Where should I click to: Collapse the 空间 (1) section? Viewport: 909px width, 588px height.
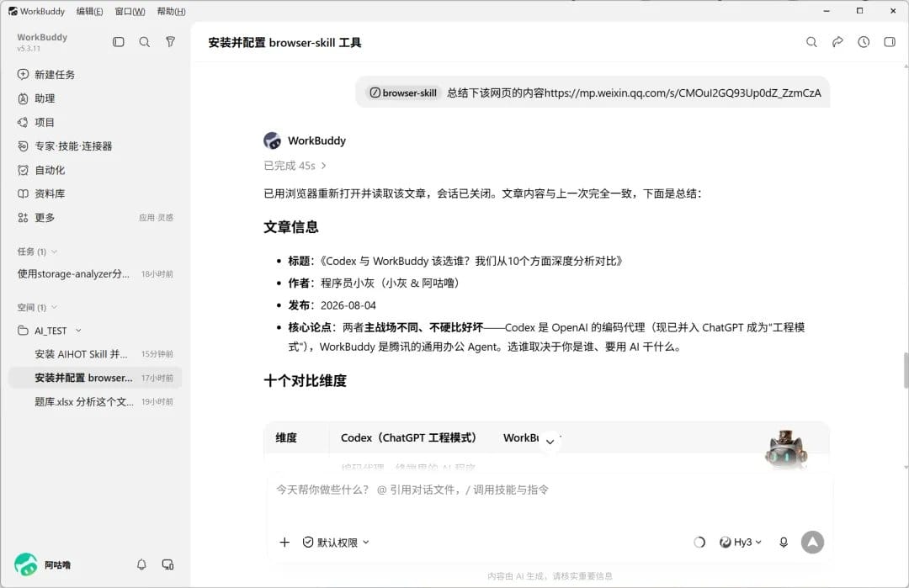pyautogui.click(x=54, y=307)
